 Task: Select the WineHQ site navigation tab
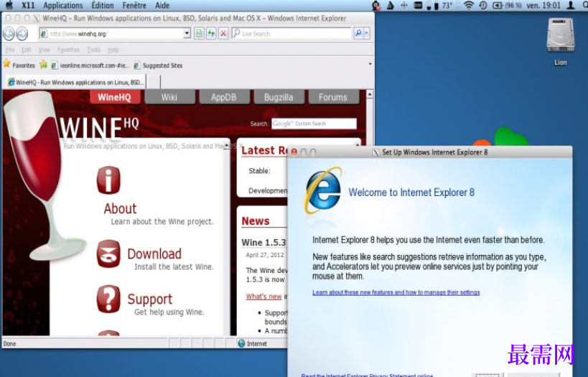115,97
